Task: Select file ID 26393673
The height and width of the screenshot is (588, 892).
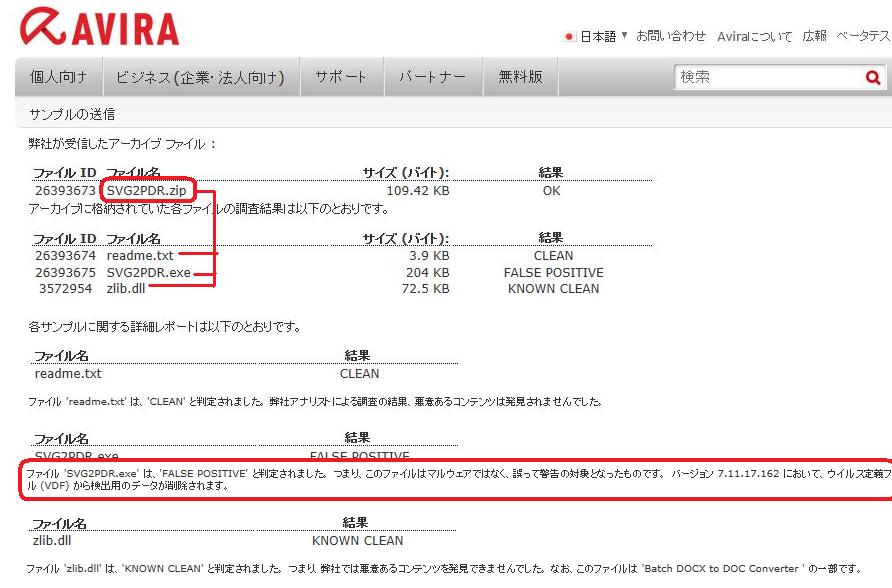Action: point(65,191)
